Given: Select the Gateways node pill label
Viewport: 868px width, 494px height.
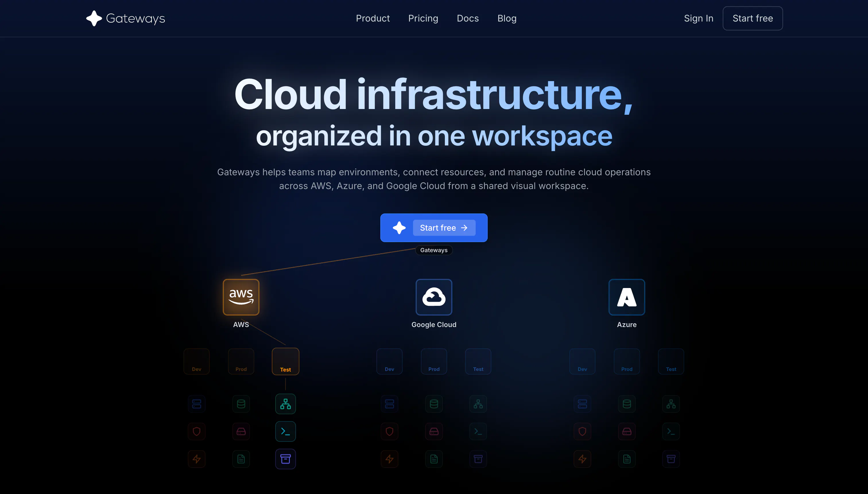Looking at the screenshot, I should coord(434,250).
